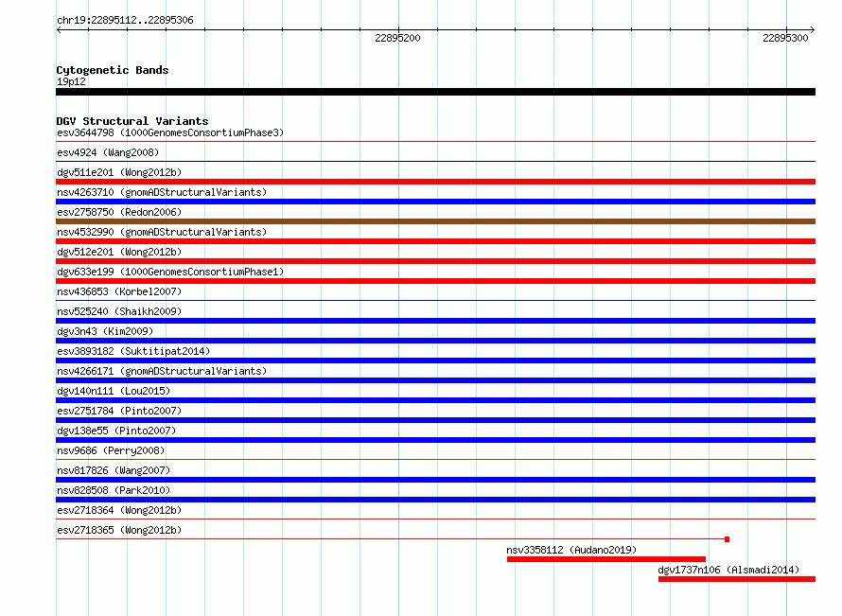Click the red bar under dgv1737n106

coord(737,579)
